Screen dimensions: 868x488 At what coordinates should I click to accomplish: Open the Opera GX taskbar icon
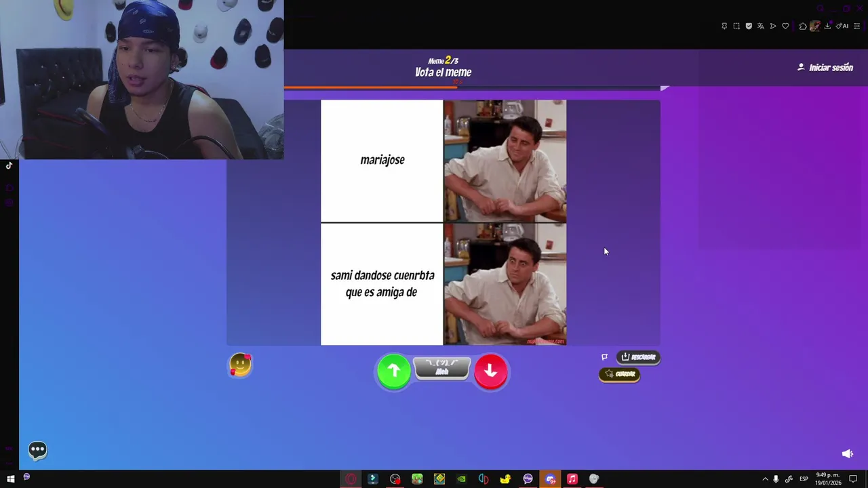pyautogui.click(x=350, y=479)
